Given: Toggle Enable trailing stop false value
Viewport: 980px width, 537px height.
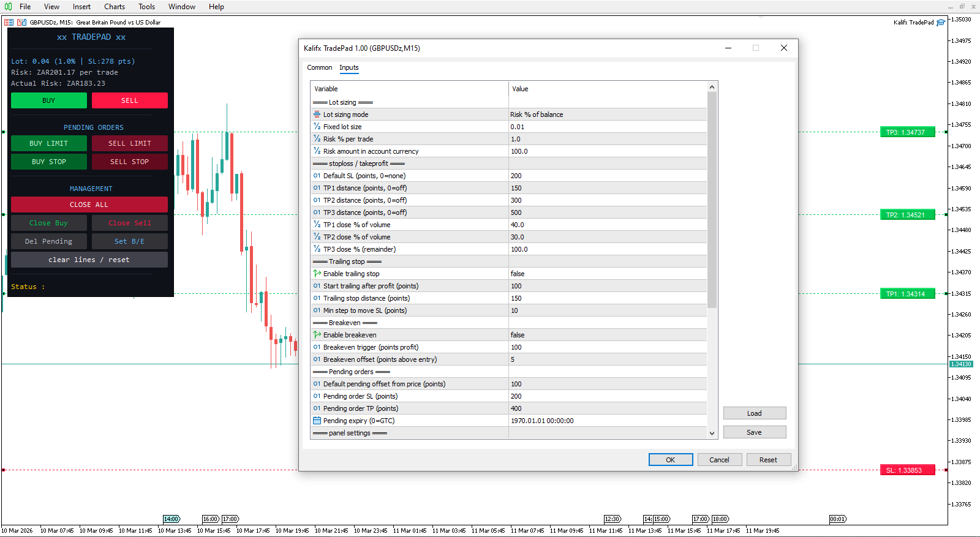Looking at the screenshot, I should tap(608, 274).
